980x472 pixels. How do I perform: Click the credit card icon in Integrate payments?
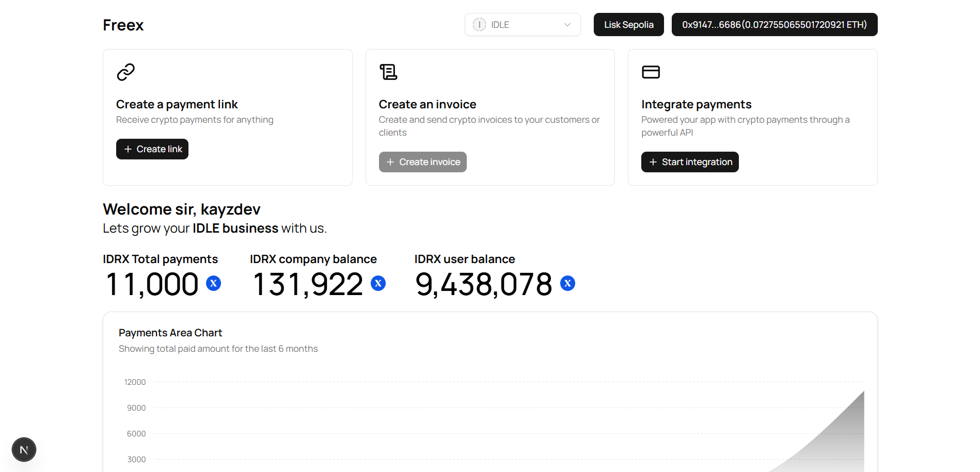pyautogui.click(x=651, y=72)
